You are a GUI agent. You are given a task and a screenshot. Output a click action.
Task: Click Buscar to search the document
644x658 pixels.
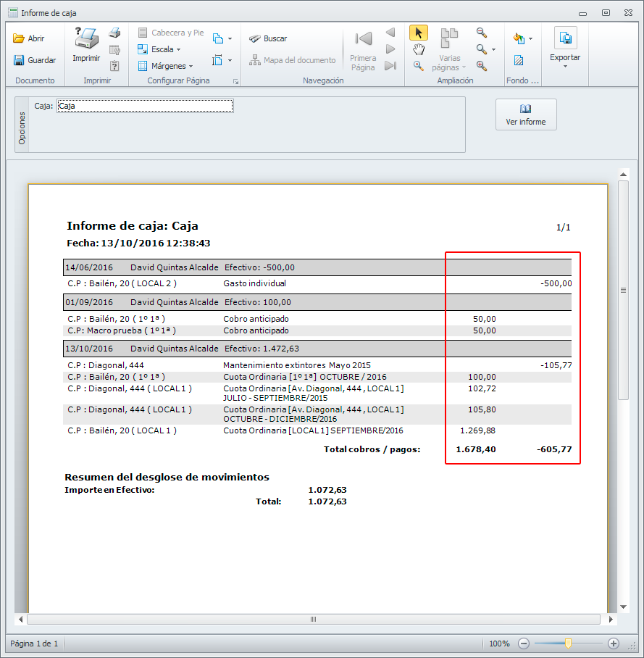pyautogui.click(x=268, y=38)
